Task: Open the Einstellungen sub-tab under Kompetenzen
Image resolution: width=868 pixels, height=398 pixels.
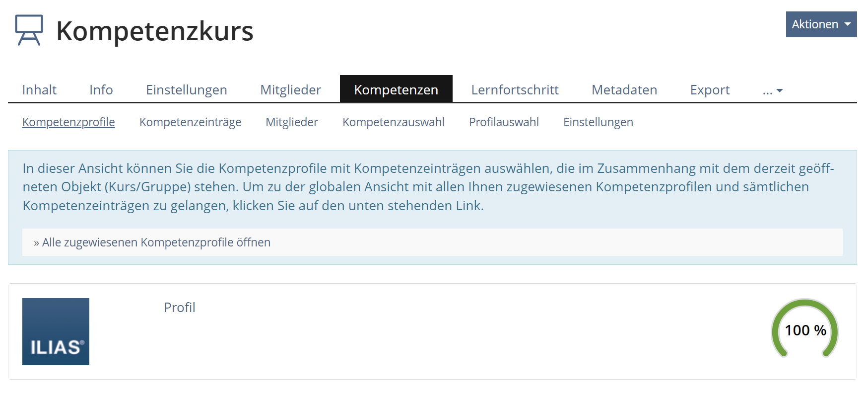Action: click(x=598, y=122)
